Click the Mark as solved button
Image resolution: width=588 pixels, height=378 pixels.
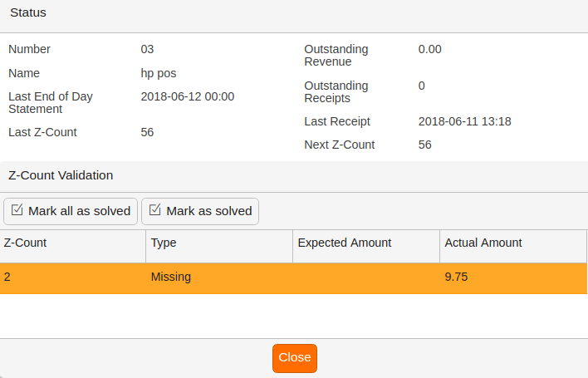(x=200, y=212)
